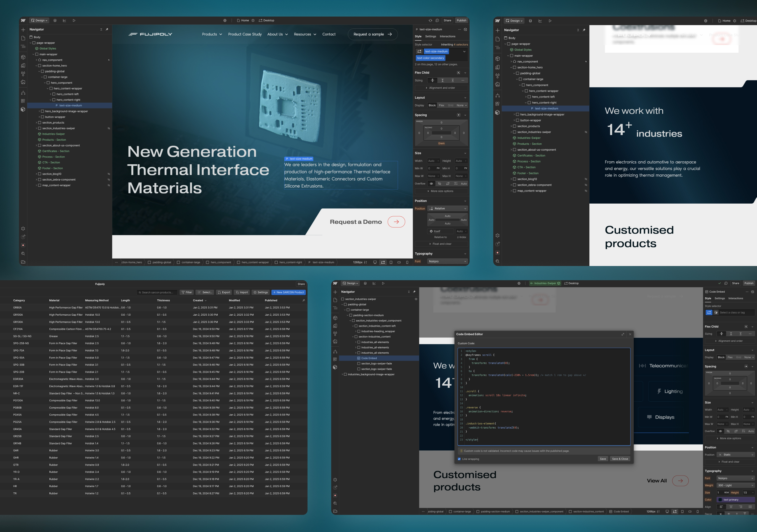Viewport: 757px width, 532px height.
Task: Select the Code Embed row in the Navigator
Action: click(379, 358)
